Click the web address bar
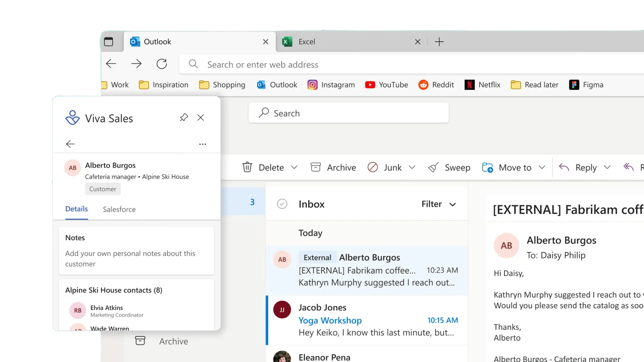The height and width of the screenshot is (362, 644). point(412,64)
